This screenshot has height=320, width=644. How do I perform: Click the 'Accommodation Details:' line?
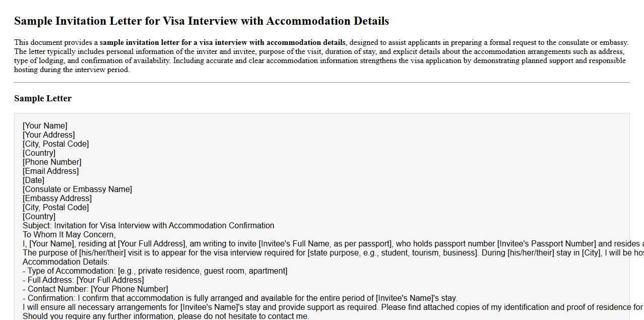click(x=66, y=262)
